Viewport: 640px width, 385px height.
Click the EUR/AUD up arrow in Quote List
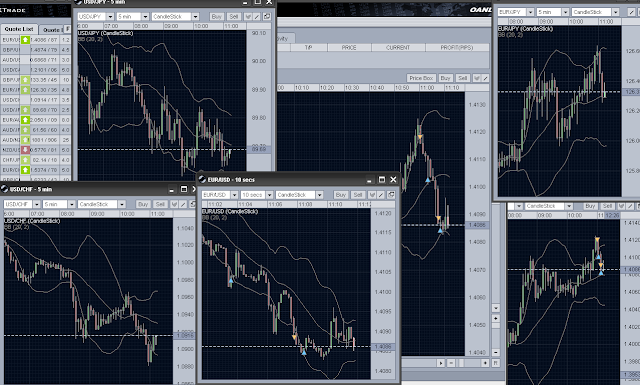[x=25, y=120]
